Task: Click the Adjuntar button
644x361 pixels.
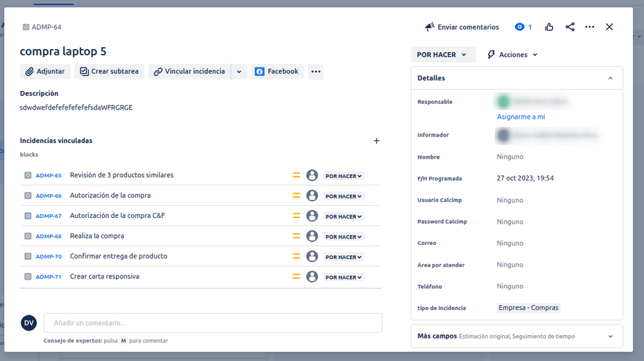Action: click(45, 72)
